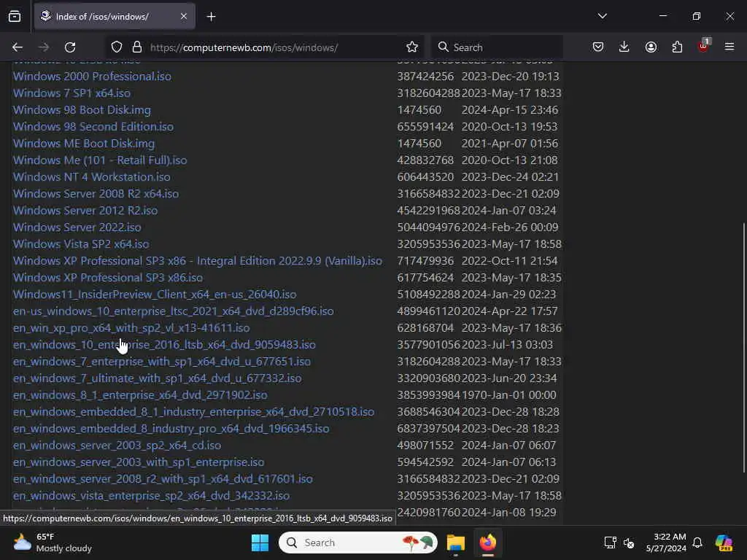Go back to previous page

[x=18, y=47]
